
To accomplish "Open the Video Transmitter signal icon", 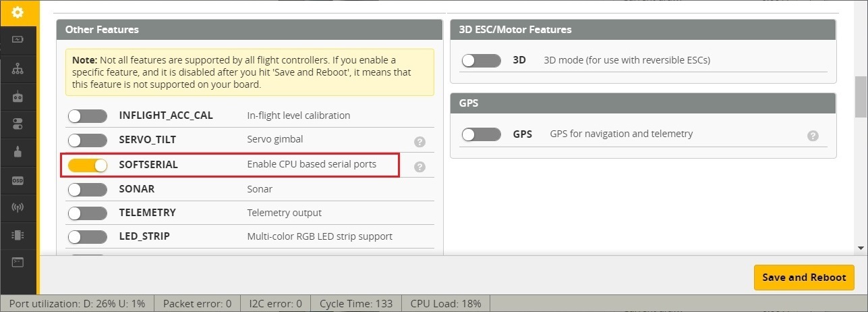I will (18, 207).
